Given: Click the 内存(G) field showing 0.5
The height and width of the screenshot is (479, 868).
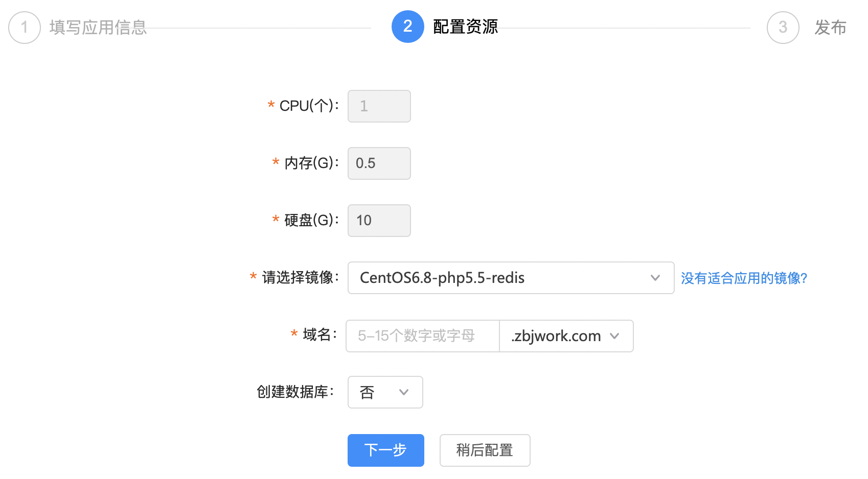Looking at the screenshot, I should 379,163.
